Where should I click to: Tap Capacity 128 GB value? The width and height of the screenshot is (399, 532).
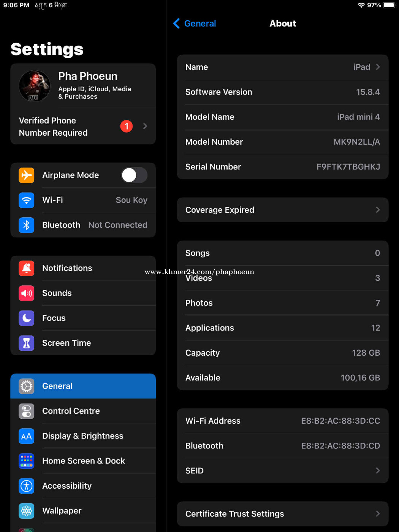[366, 353]
